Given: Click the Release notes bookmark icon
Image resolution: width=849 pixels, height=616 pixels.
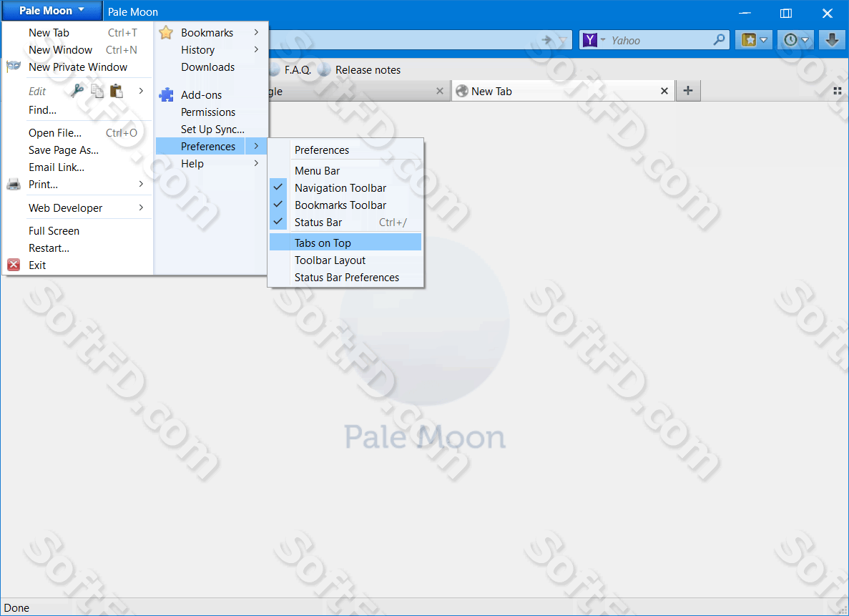Looking at the screenshot, I should 324,70.
